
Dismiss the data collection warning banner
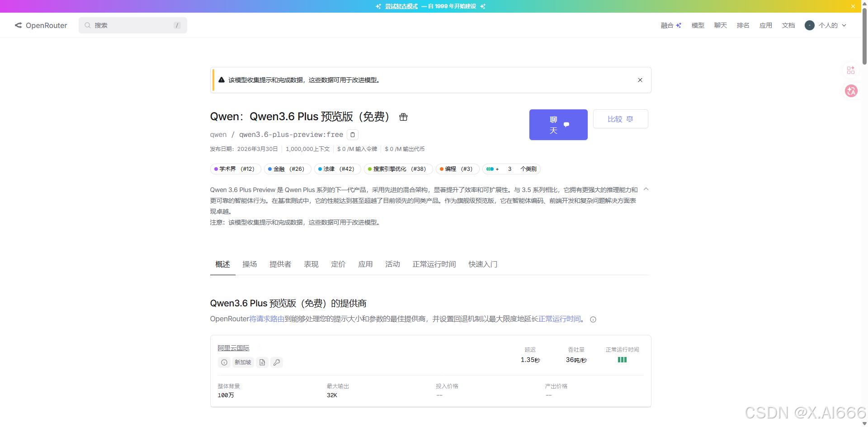pyautogui.click(x=640, y=80)
